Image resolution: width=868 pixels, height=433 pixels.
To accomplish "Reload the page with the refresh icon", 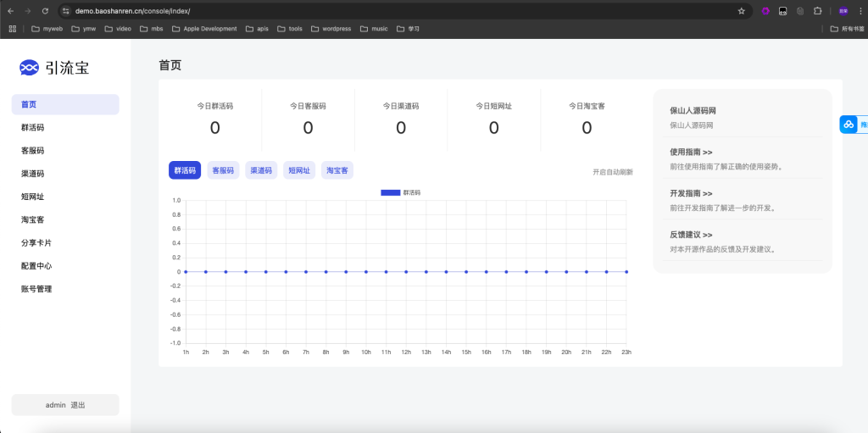I will [46, 10].
